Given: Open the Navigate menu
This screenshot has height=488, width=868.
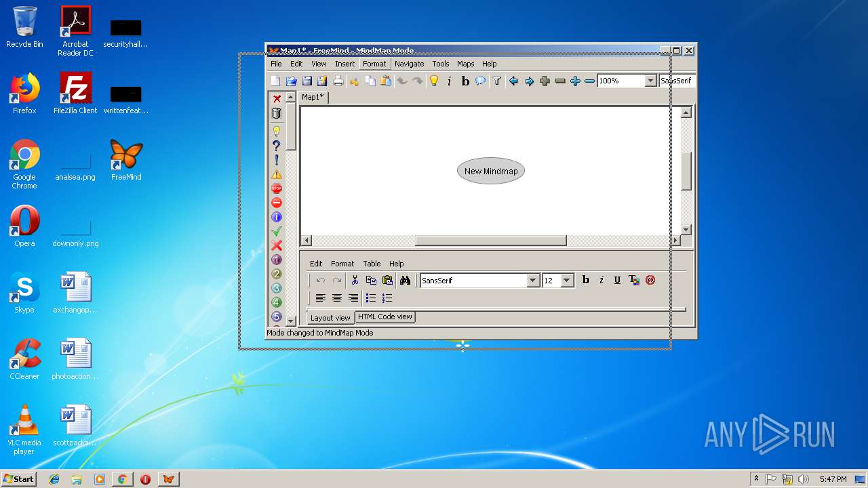Looking at the screenshot, I should [409, 64].
